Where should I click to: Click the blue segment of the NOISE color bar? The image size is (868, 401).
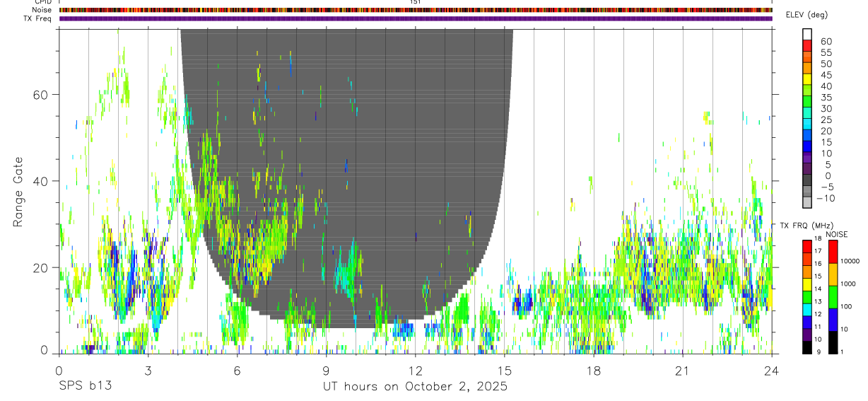pos(832,320)
